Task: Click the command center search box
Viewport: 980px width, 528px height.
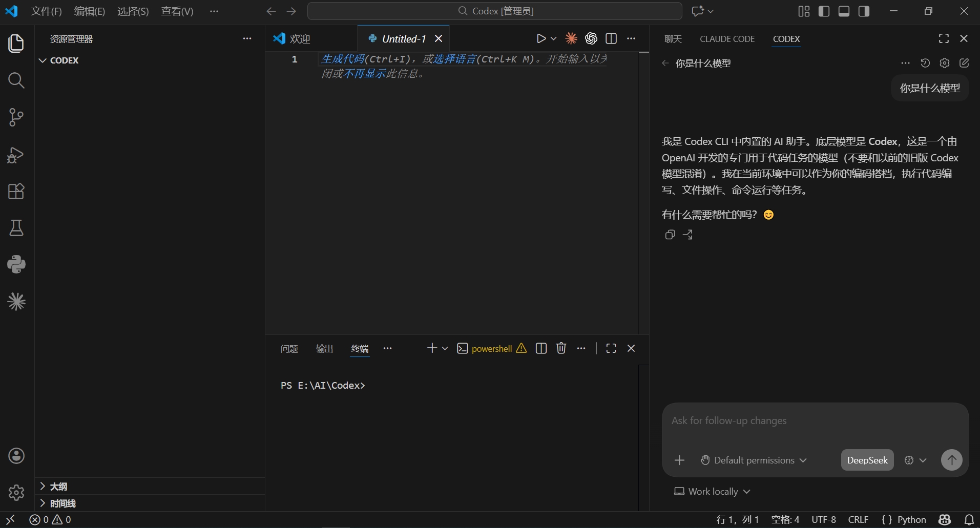Action: click(494, 11)
